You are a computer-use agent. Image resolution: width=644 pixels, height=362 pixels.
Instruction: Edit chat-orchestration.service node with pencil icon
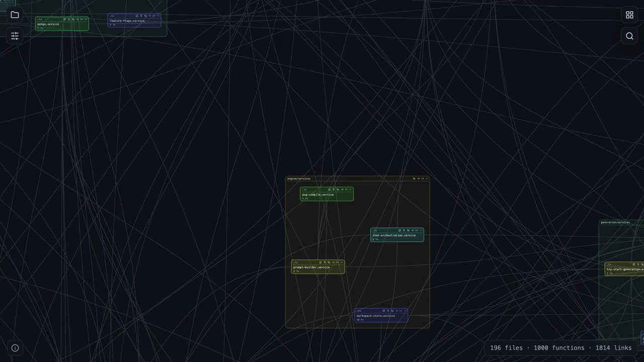coord(400,230)
